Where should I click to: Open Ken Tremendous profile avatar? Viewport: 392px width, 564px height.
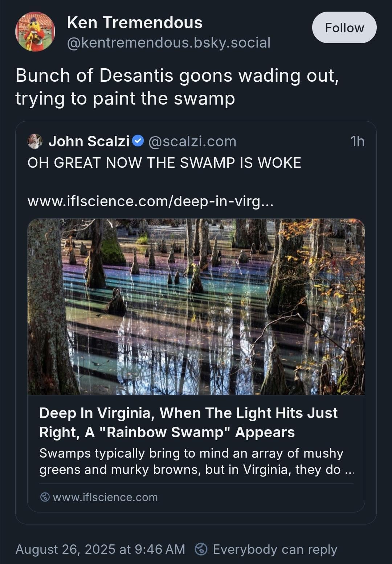pos(35,32)
